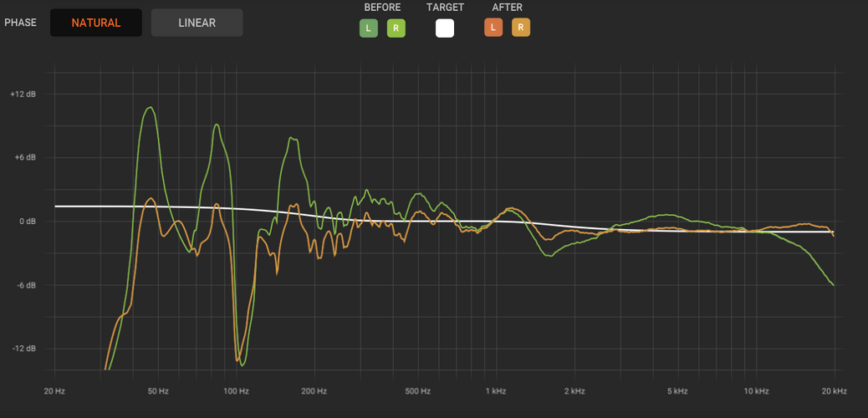Click the 20 kHz frequency label
The image size is (868, 418).
835,391
